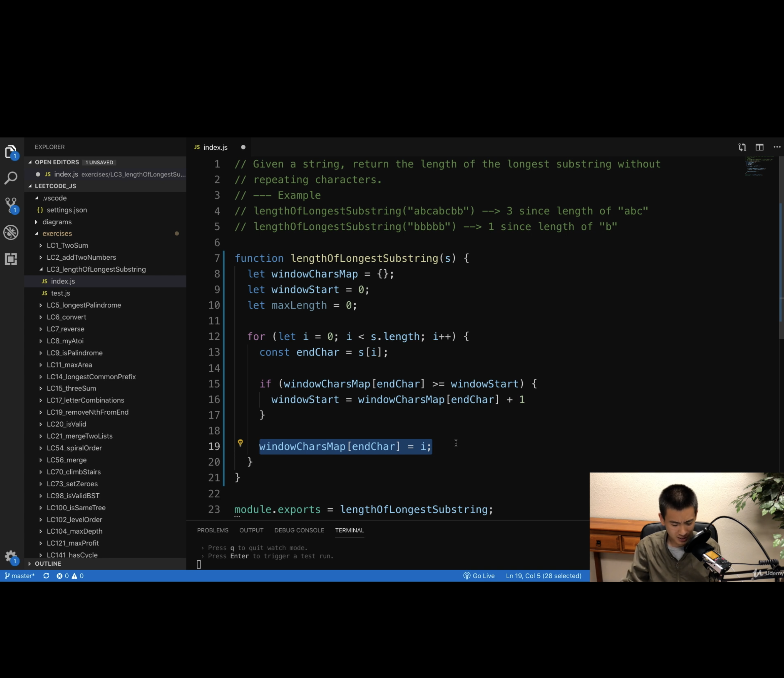Viewport: 784px width, 678px height.
Task: Open the Search view icon
Action: coord(11,178)
